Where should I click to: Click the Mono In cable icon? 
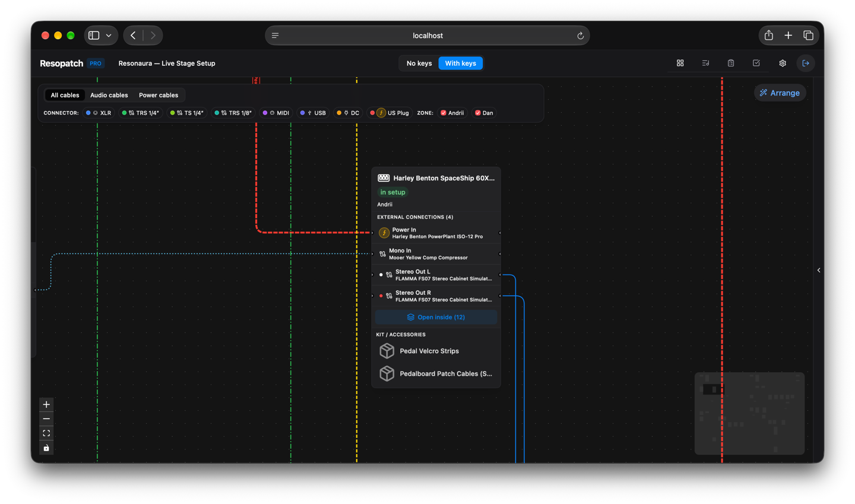pyautogui.click(x=382, y=254)
